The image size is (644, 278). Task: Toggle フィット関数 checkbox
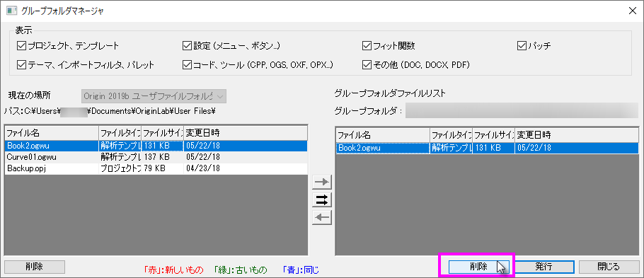click(x=367, y=46)
